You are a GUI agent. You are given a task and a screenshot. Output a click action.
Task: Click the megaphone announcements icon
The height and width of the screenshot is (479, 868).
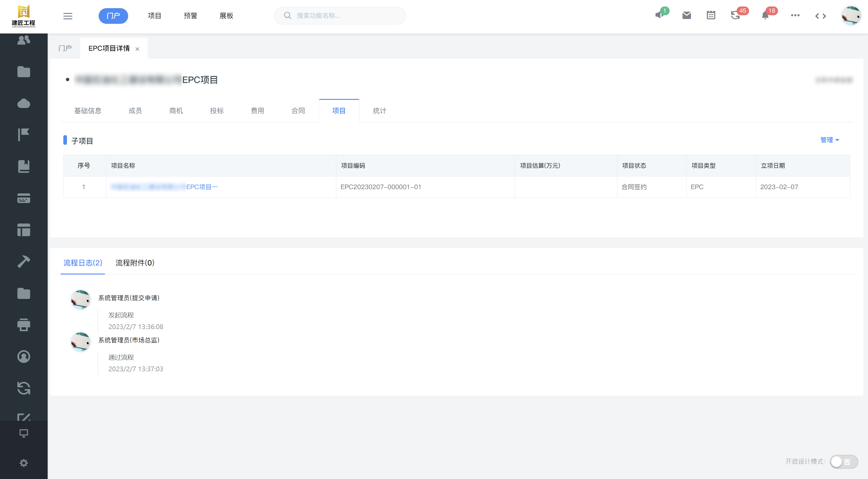[659, 15]
